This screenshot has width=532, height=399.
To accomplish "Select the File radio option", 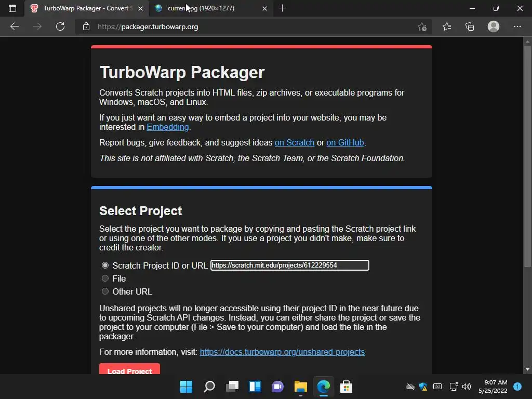I will click(x=105, y=278).
